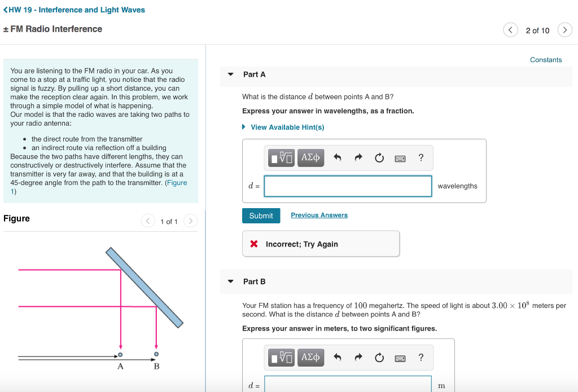Advance to the next problem using right arrow
The image size is (578, 392).
[564, 30]
